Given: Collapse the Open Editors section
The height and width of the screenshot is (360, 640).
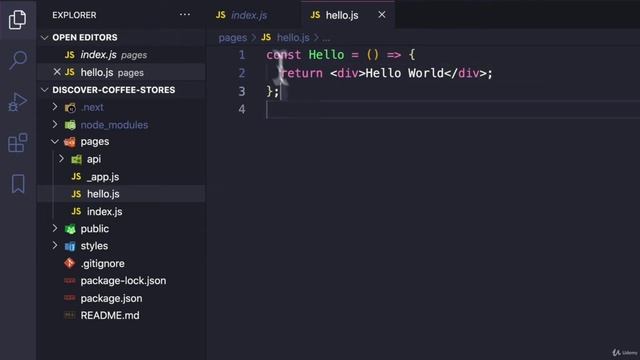Looking at the screenshot, I should point(44,38).
